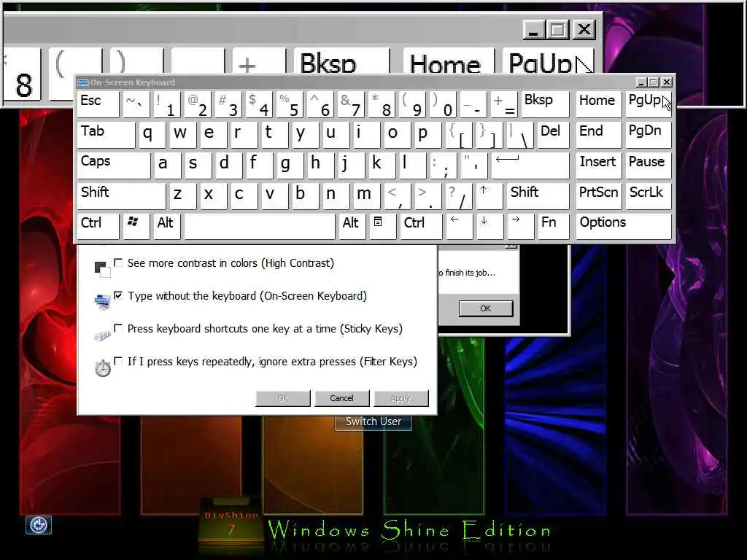
Task: Toggle the Caps key on the keyboard
Action: pos(113,166)
